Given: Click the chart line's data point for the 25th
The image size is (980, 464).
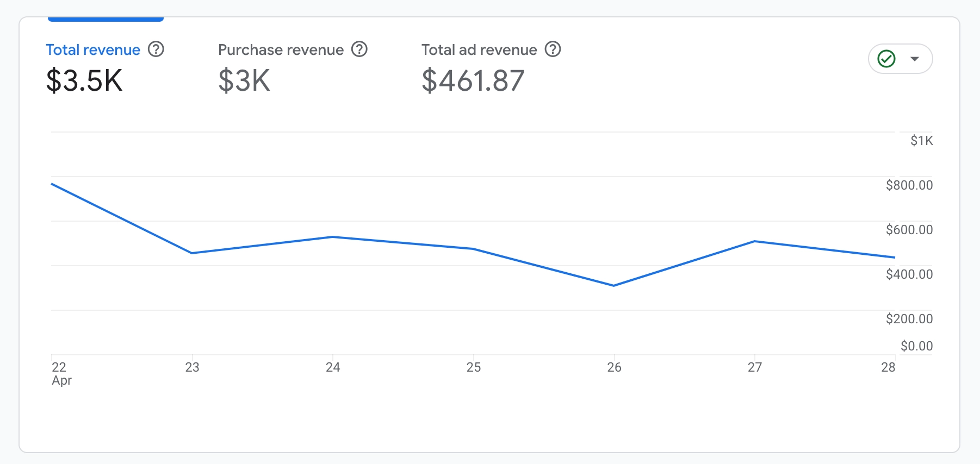Looking at the screenshot, I should point(474,249).
